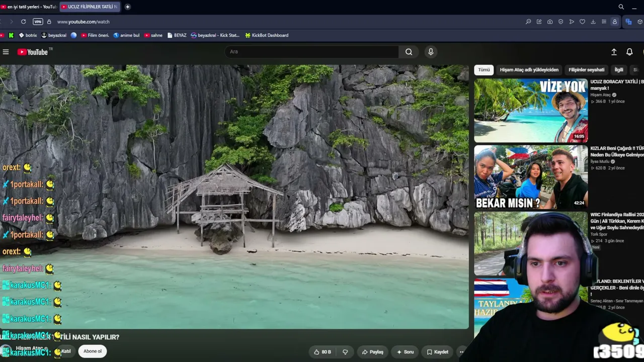644x362 pixels.
Task: Open the botrix bookmark
Action: (x=28, y=35)
